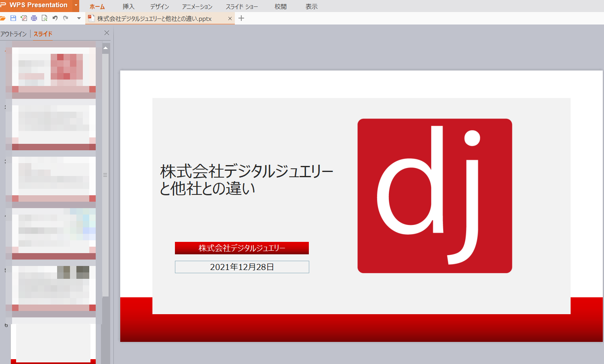Image resolution: width=604 pixels, height=364 pixels.
Task: Expand the quick access toolbar dropdown
Action: click(79, 18)
